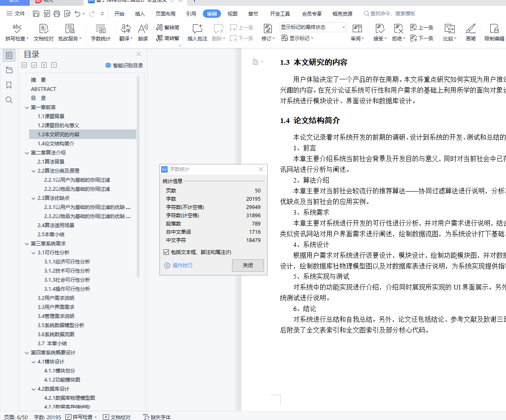Switch to the 插入 ribbon tab
506x420 pixels.
coord(140,14)
